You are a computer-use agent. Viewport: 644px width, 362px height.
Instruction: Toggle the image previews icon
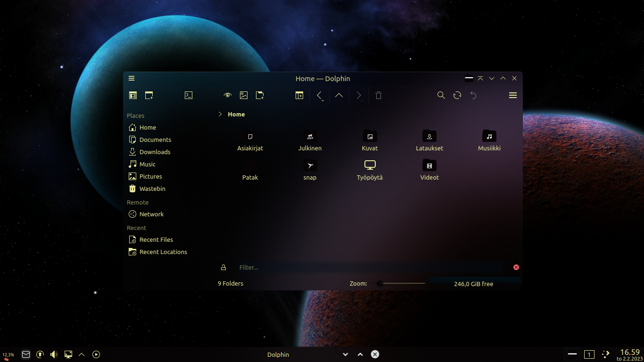tap(244, 95)
